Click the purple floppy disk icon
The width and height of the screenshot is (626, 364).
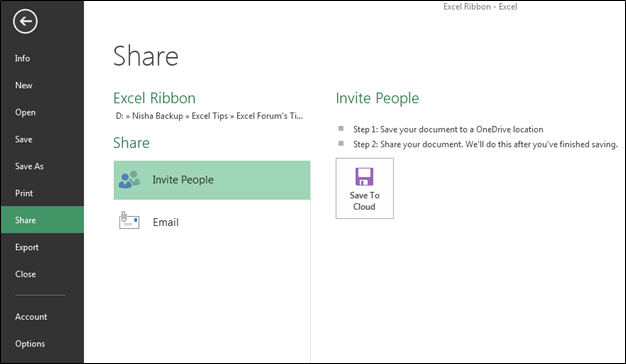364,176
